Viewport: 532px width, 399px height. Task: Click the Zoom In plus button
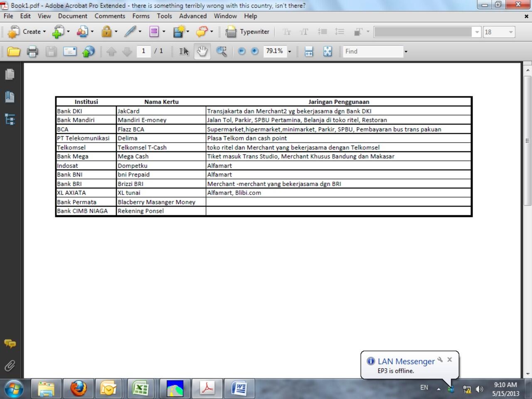(255, 51)
